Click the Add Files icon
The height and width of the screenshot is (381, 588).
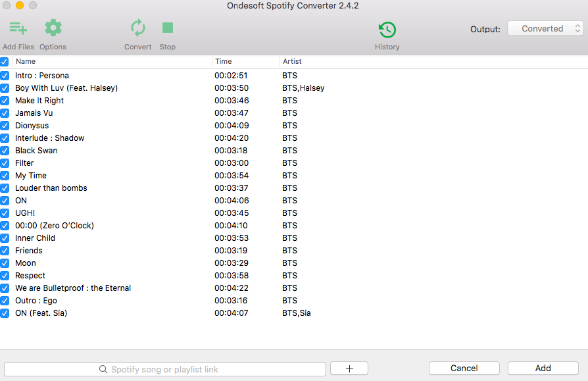tap(18, 28)
